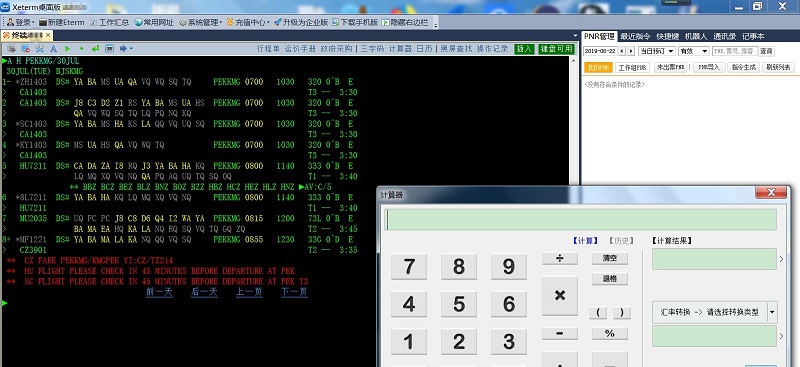Viewport: 800px width, 367px height.
Task: Click the 清空 clear button in calculator
Action: (x=610, y=258)
